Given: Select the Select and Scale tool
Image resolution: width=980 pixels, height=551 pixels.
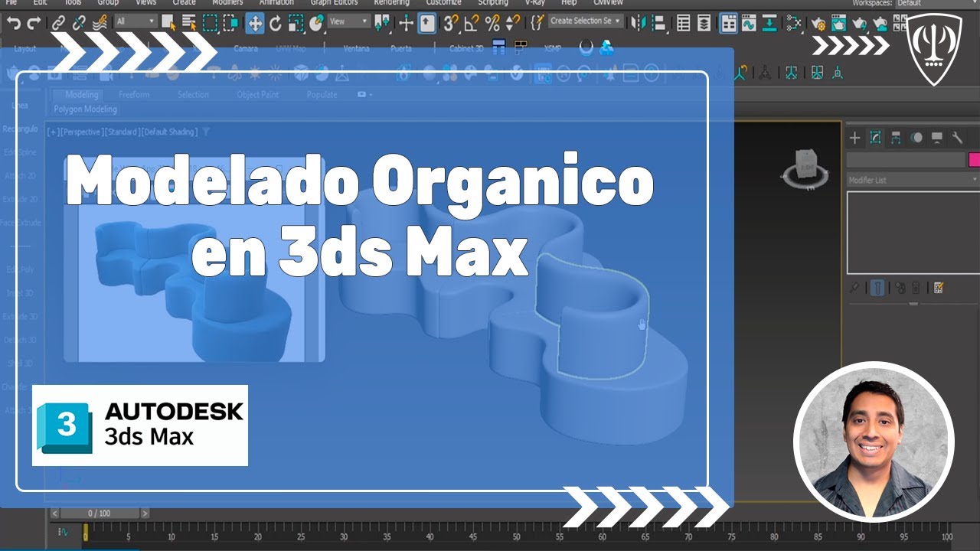Looking at the screenshot, I should pyautogui.click(x=296, y=23).
